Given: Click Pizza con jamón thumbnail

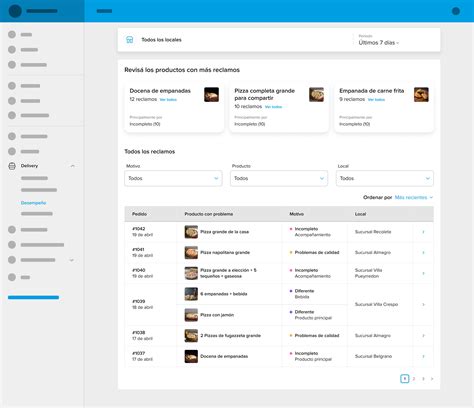Looking at the screenshot, I should pos(191,315).
